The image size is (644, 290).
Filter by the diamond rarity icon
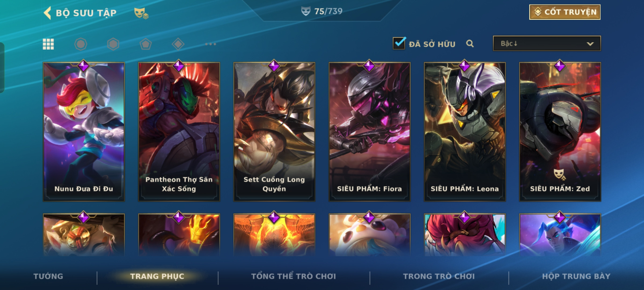178,44
